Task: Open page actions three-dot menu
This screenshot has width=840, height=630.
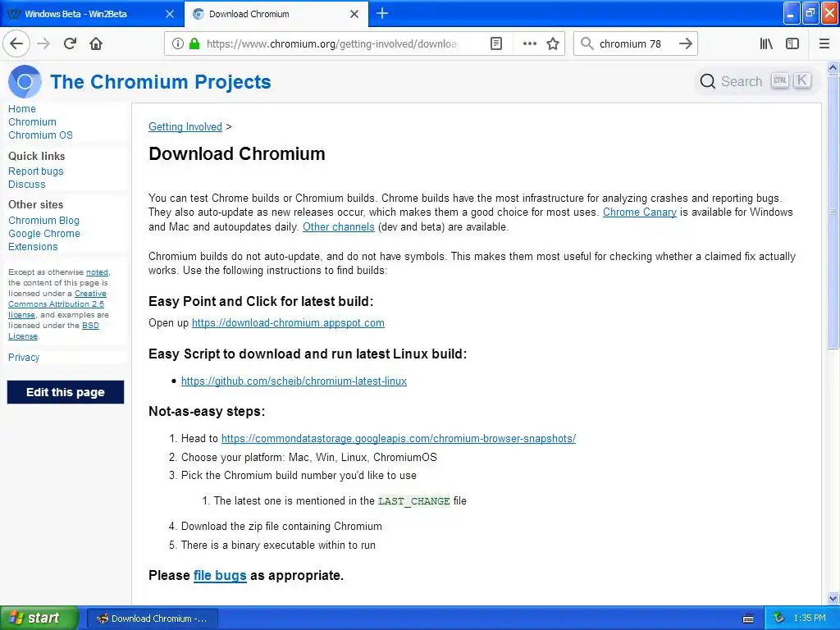Action: tap(529, 43)
